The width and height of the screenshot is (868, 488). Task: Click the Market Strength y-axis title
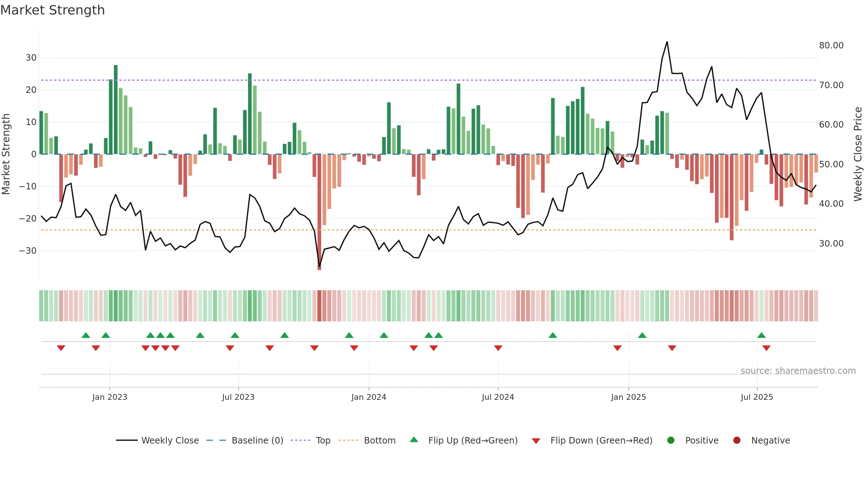tap(6, 154)
